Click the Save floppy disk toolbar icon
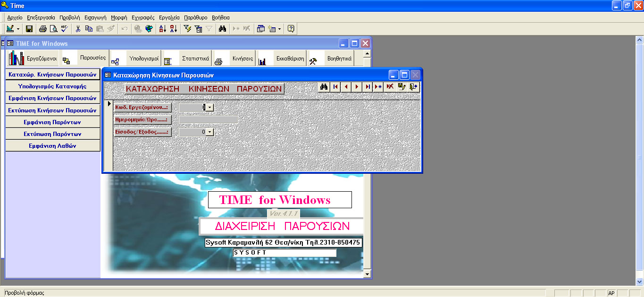Viewport: 644px width, 297px height. pyautogui.click(x=29, y=29)
